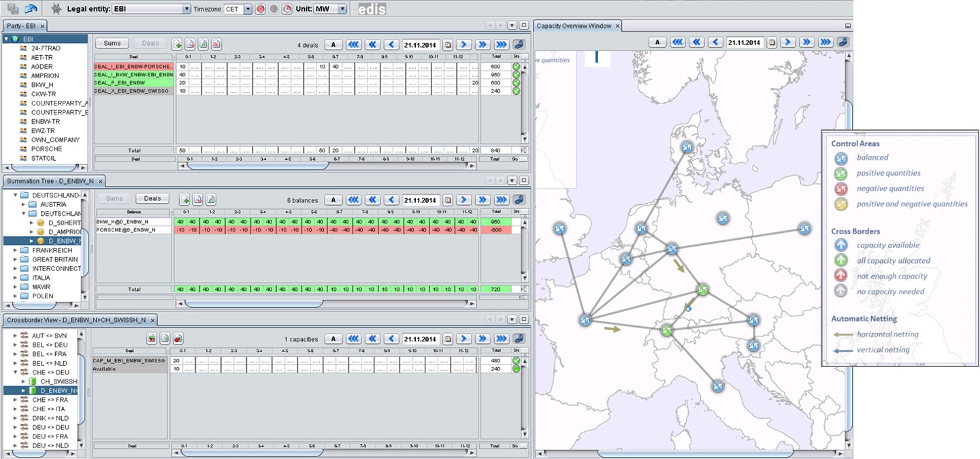Toggle the A button in Capacity Overview window
Screen dimensions: 980x459
point(657,42)
